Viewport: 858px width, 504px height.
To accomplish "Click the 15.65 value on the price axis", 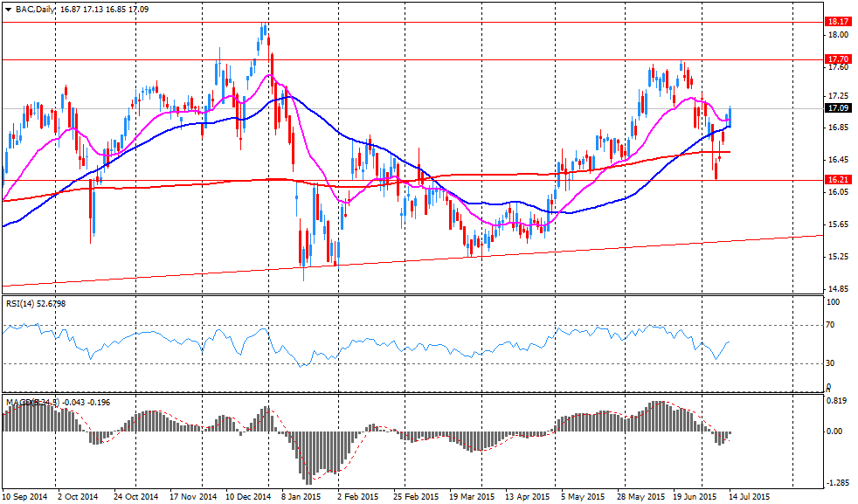I will (x=838, y=224).
